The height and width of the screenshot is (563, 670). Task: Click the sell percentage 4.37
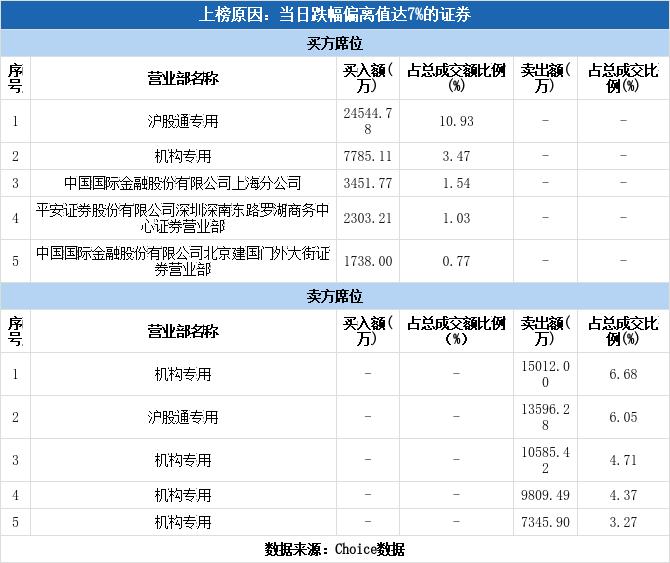[623, 495]
